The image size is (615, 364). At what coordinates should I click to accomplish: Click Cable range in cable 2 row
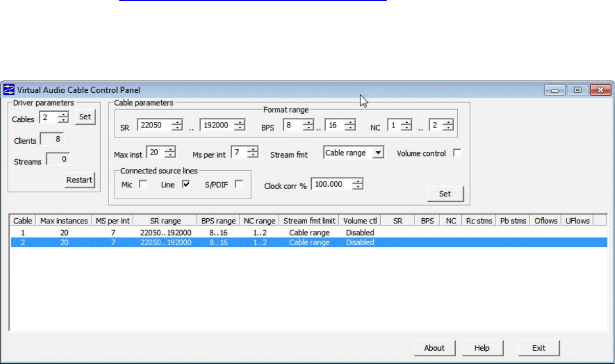309,243
